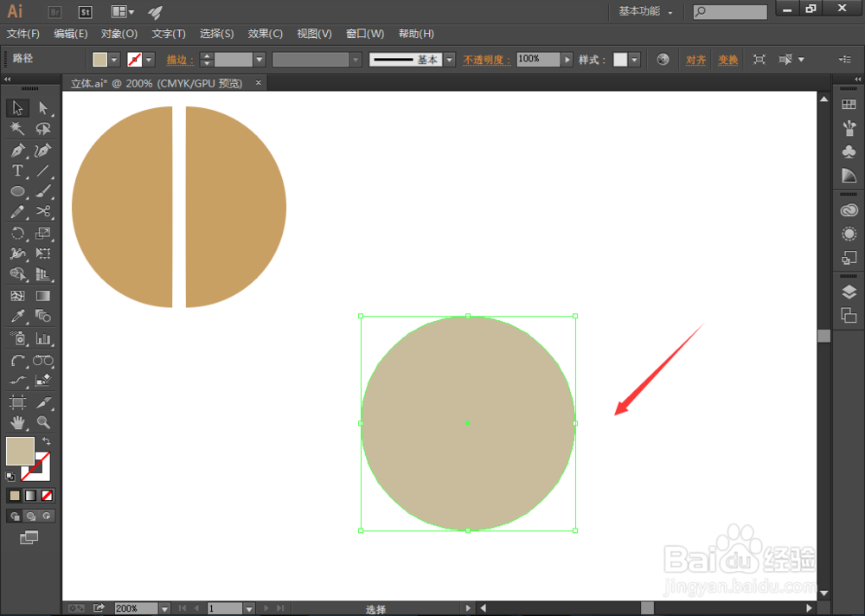The image size is (865, 616).
Task: Click the 不透明度 opacity link
Action: (x=486, y=60)
